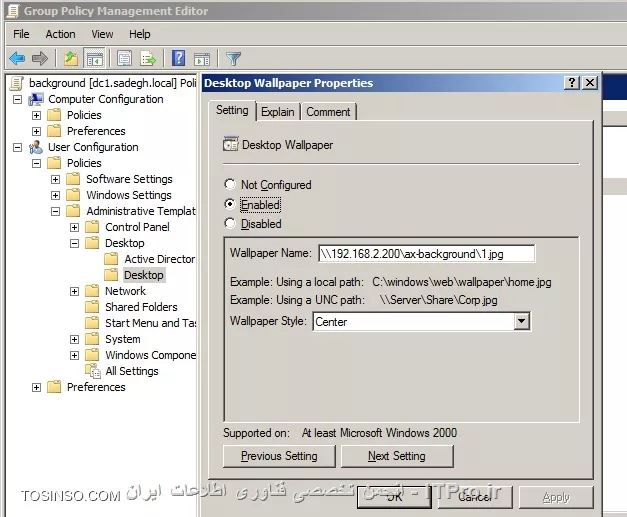Select the Windows Components tree item
Viewport: 627px width, 517px height.
pyautogui.click(x=150, y=355)
